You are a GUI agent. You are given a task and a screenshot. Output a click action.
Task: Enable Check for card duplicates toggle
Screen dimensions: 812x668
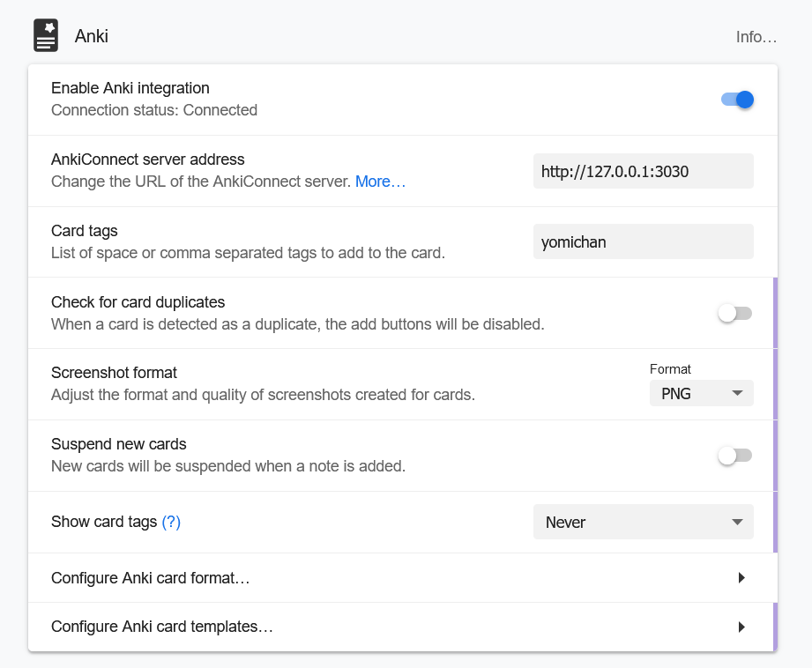click(734, 313)
